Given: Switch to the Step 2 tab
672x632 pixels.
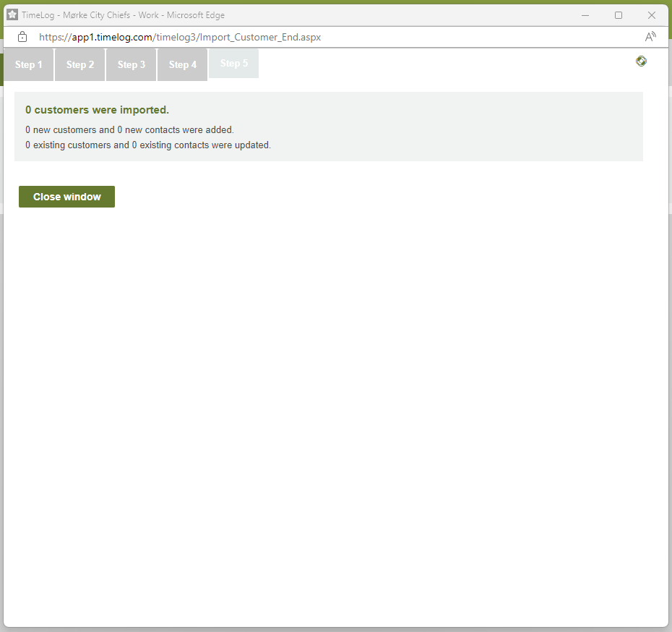Looking at the screenshot, I should pyautogui.click(x=80, y=65).
